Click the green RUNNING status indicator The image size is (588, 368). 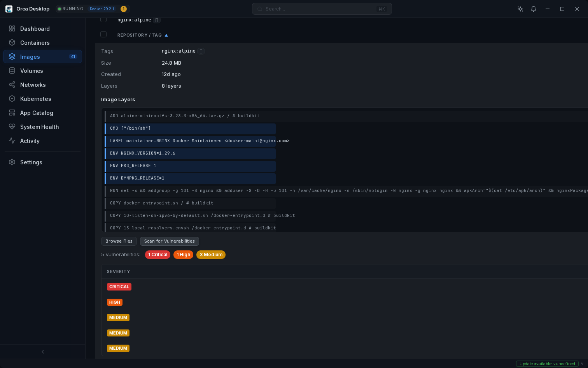[x=70, y=9]
